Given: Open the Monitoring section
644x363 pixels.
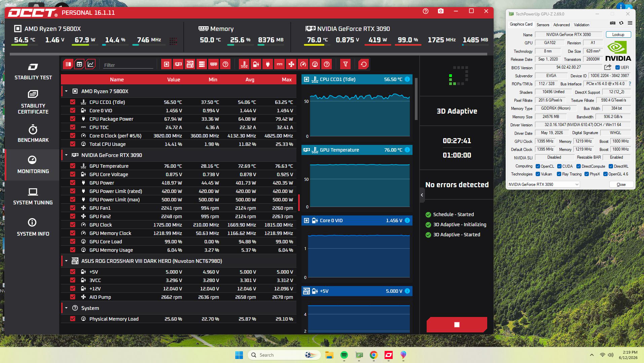Looking at the screenshot, I should click(33, 165).
